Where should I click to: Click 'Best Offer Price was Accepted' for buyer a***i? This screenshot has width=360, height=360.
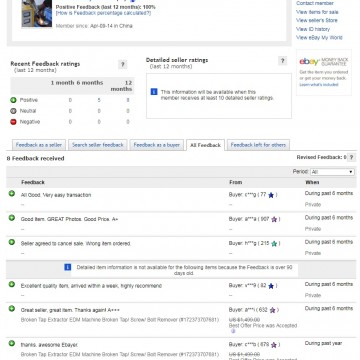(263, 326)
